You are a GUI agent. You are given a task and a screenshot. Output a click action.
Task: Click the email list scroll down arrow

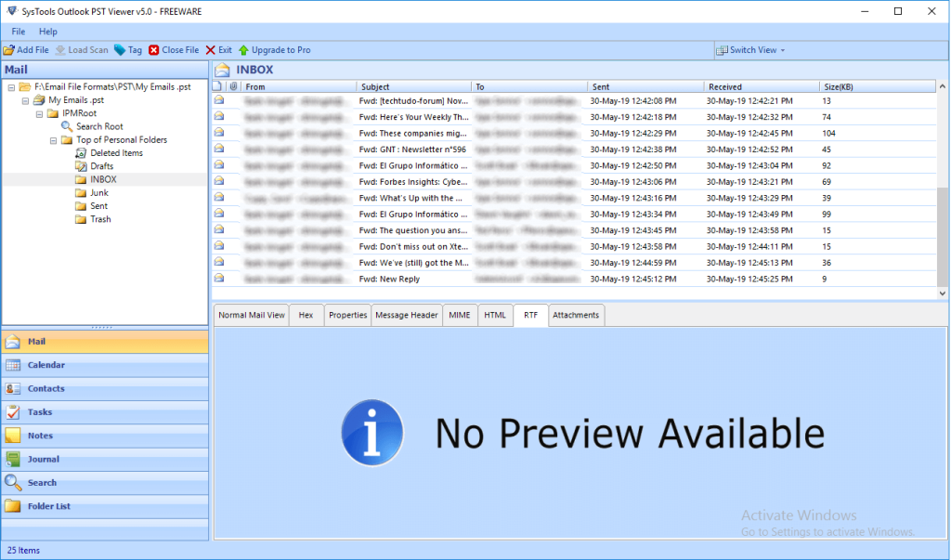942,293
